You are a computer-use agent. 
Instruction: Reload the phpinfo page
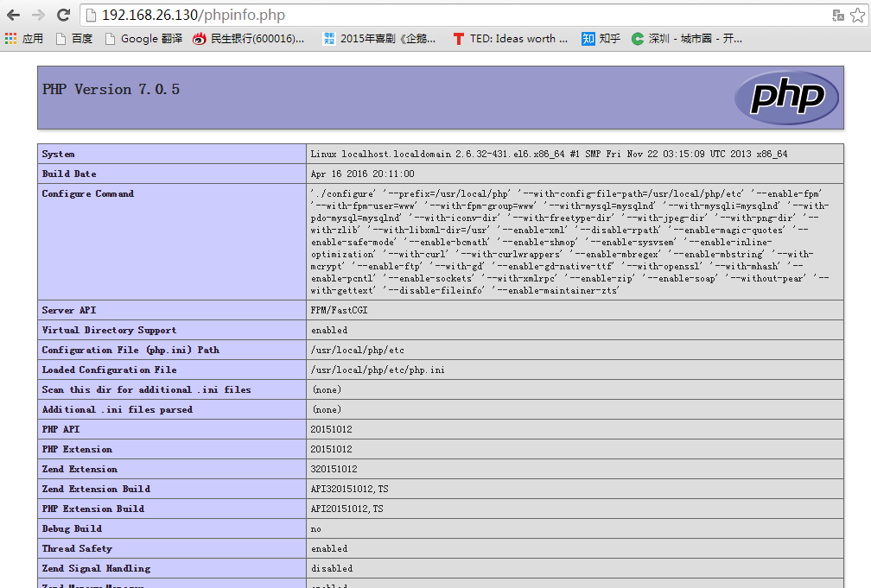pyautogui.click(x=63, y=15)
